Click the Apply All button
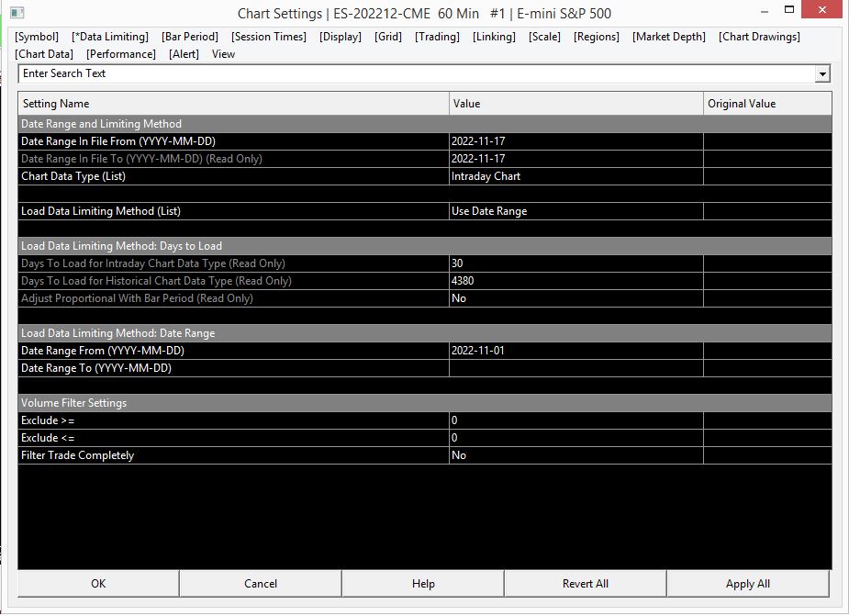 click(748, 584)
